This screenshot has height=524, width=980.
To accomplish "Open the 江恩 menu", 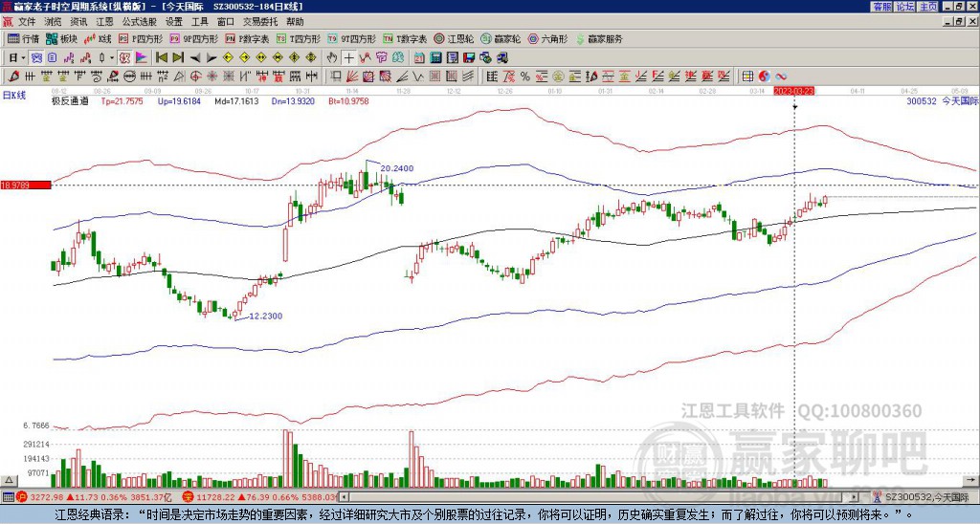I will pyautogui.click(x=104, y=22).
